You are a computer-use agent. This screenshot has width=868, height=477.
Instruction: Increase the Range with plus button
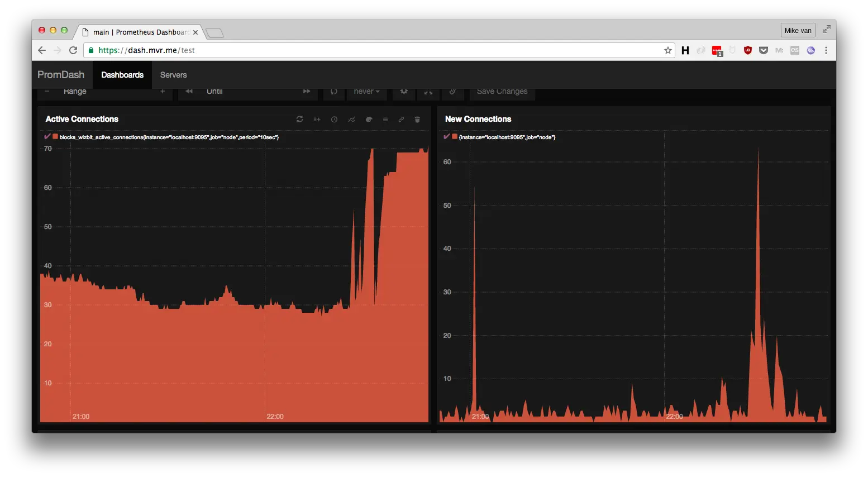(163, 92)
